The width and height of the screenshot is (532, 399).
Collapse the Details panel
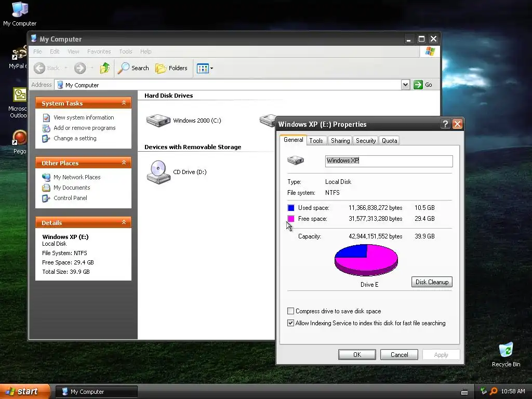point(124,222)
